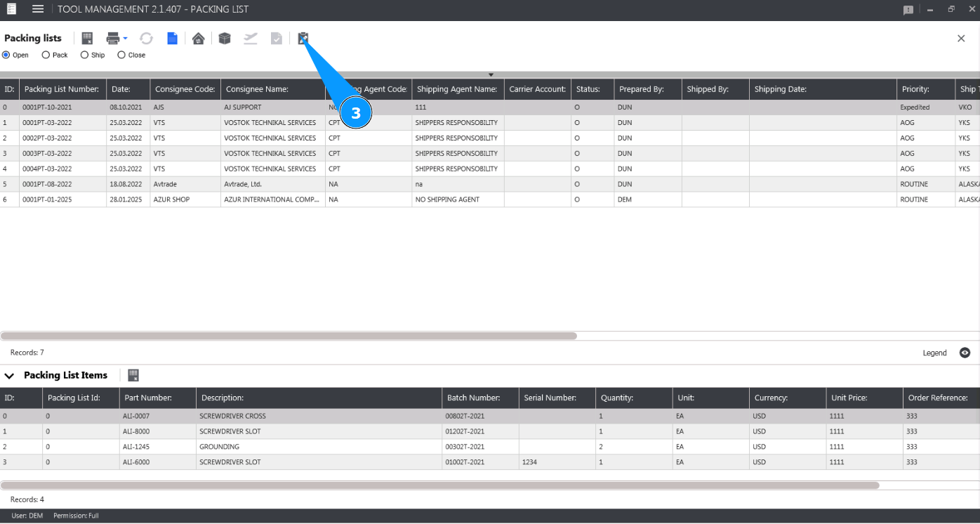The height and width of the screenshot is (524, 980).
Task: Click the Description column header
Action: tap(319, 398)
